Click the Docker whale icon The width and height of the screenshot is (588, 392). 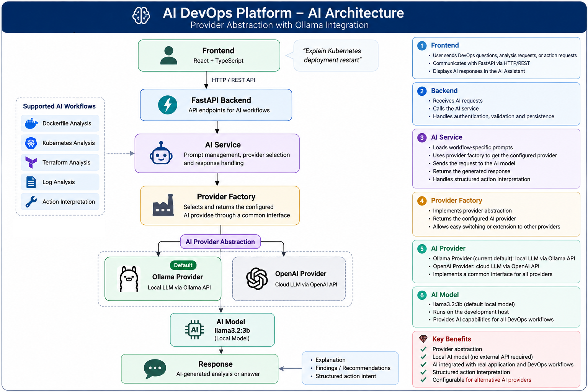(x=31, y=123)
